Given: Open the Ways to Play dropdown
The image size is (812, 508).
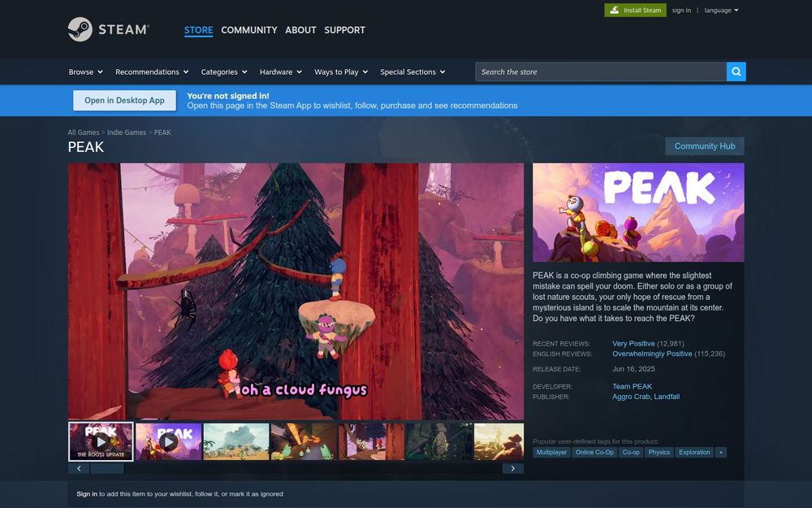Looking at the screenshot, I should click(341, 72).
